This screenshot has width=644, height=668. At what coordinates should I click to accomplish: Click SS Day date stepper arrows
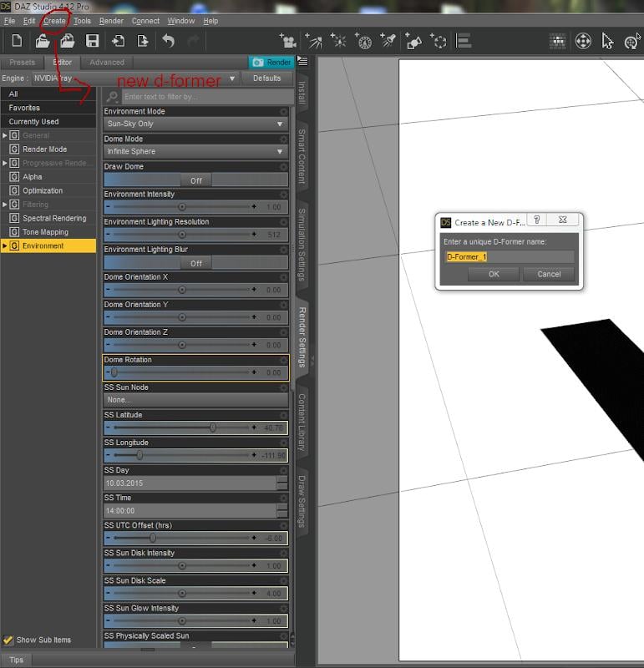(282, 483)
